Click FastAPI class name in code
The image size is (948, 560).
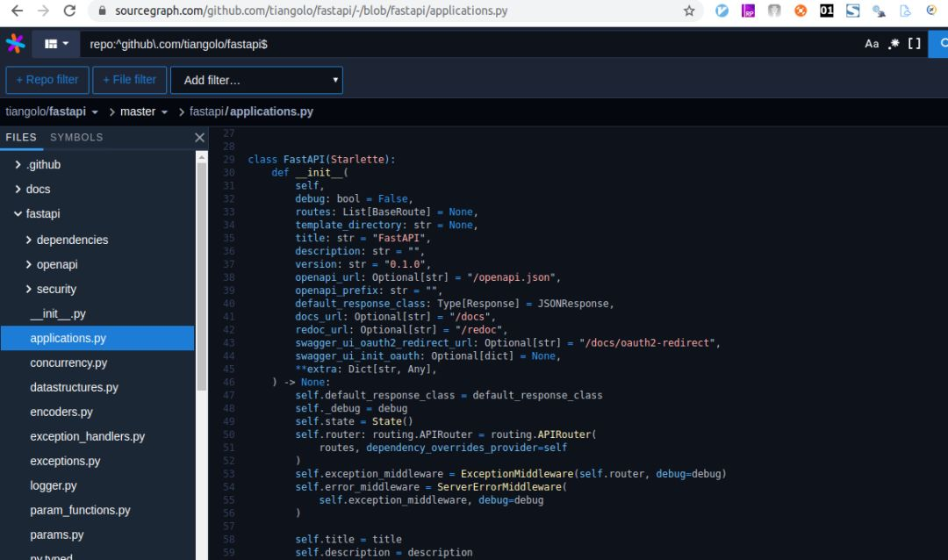pos(304,160)
